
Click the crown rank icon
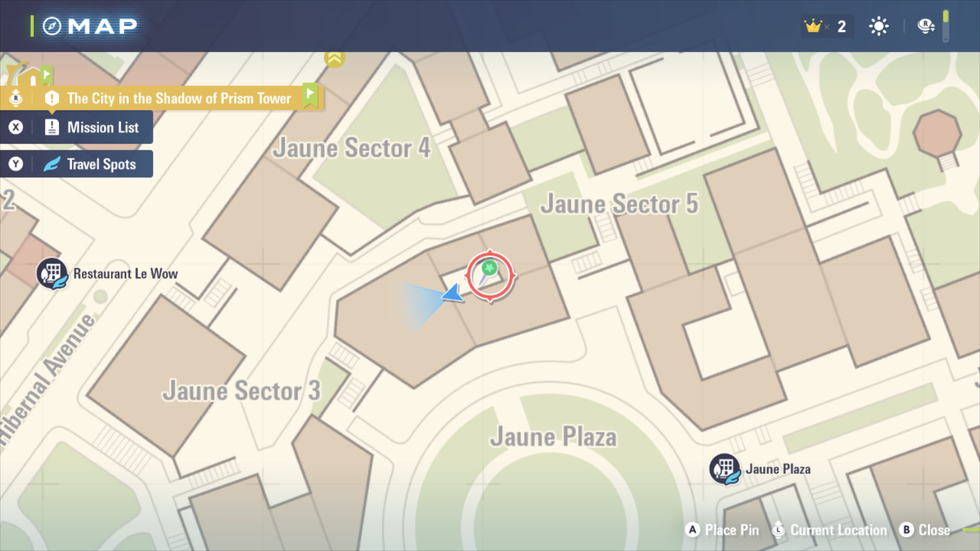click(x=813, y=26)
